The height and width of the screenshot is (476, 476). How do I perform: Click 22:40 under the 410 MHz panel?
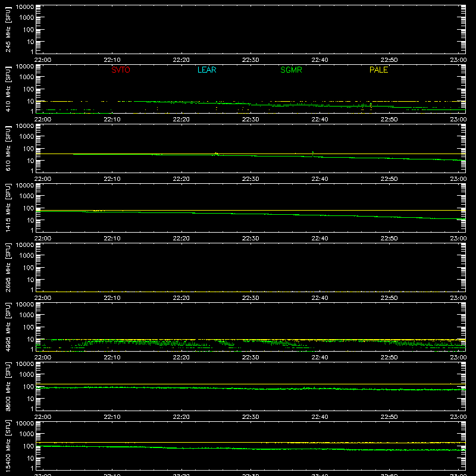(x=320, y=120)
